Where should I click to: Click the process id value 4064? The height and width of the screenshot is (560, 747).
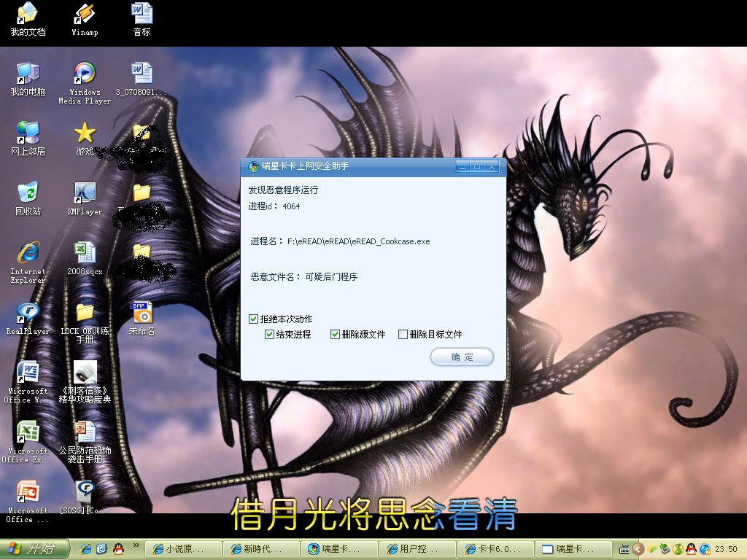coord(291,206)
